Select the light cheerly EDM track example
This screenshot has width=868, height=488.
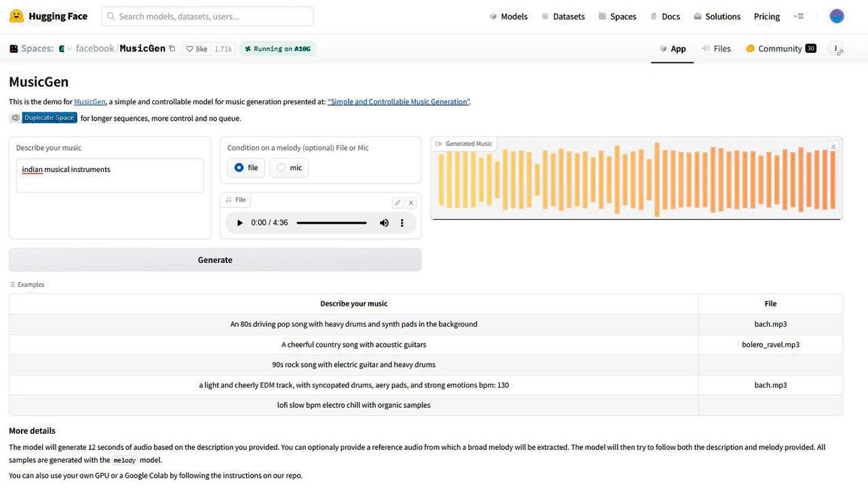[x=354, y=385]
